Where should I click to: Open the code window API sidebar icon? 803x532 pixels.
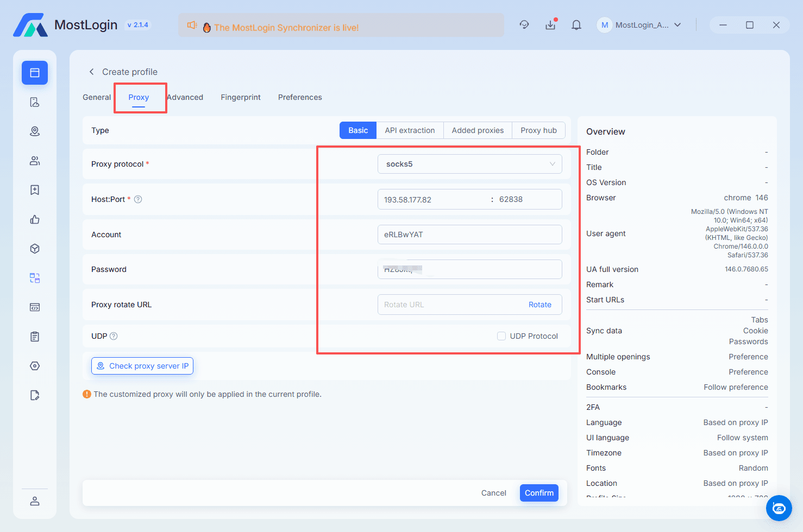coord(35,307)
